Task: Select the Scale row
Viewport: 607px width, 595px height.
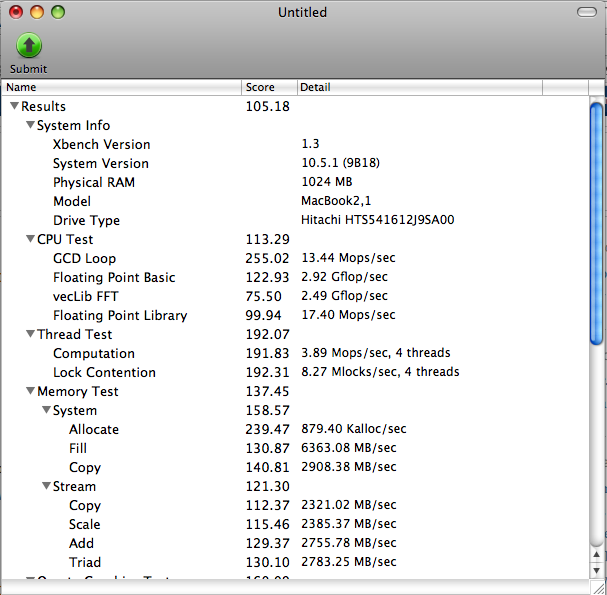Action: pyautogui.click(x=295, y=523)
